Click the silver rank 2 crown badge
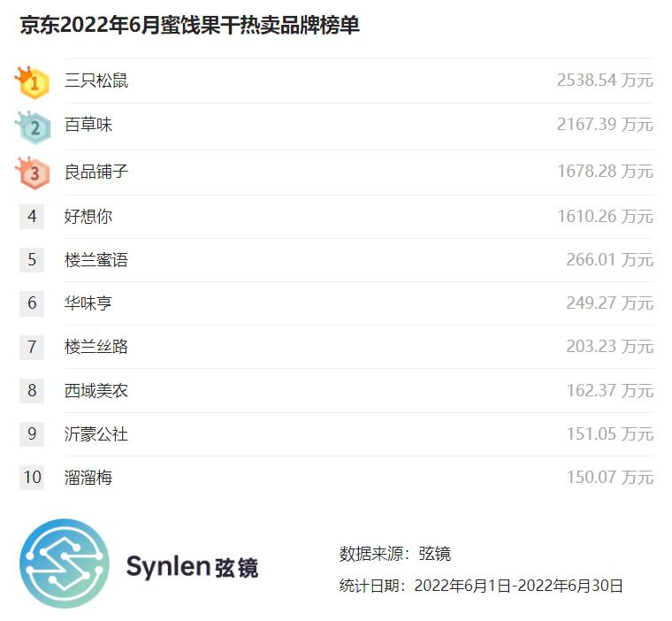The image size is (672, 621). [34, 127]
